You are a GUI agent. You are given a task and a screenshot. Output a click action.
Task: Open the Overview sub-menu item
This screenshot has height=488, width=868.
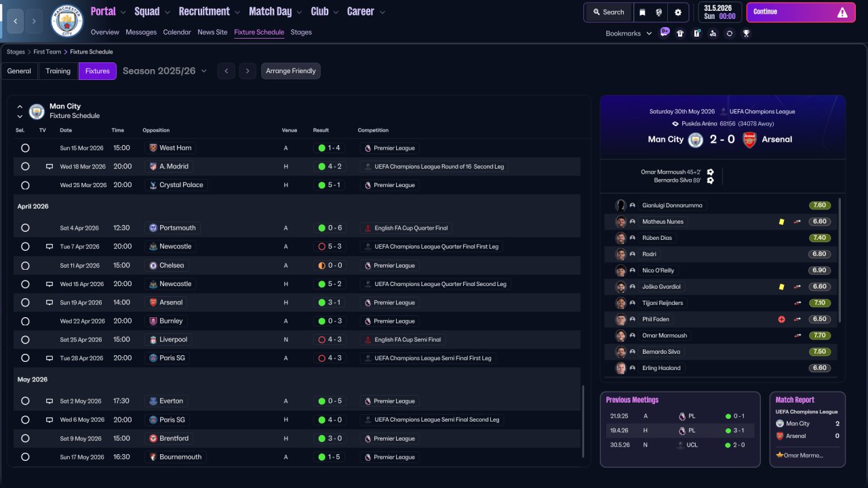click(x=104, y=33)
